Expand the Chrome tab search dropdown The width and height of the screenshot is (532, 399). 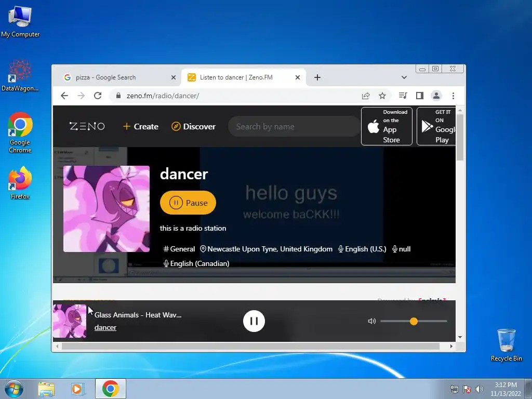click(x=404, y=77)
